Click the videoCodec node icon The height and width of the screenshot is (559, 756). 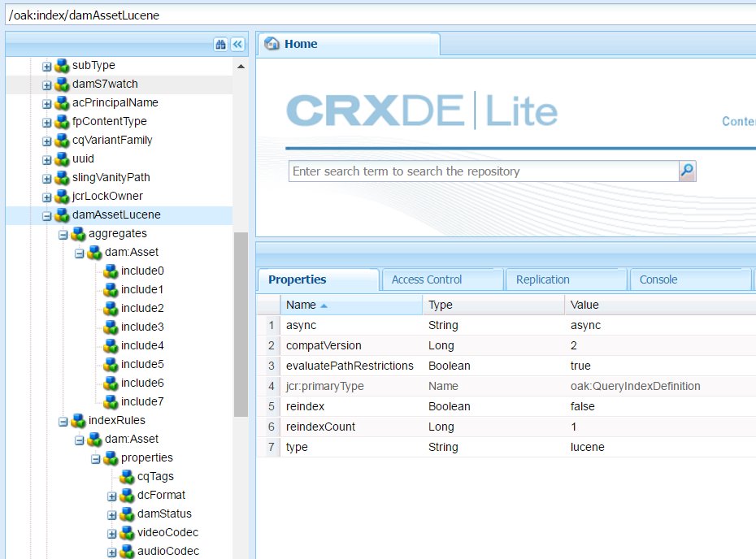(128, 533)
